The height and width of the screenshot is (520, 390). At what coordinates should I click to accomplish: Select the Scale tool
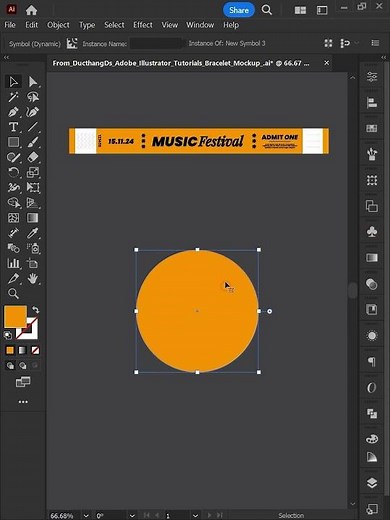33,172
